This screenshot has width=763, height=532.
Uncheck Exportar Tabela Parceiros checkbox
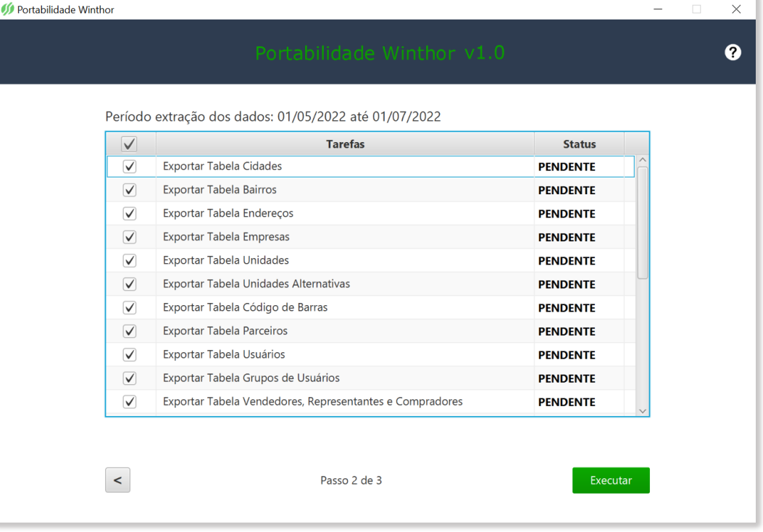[x=130, y=331]
